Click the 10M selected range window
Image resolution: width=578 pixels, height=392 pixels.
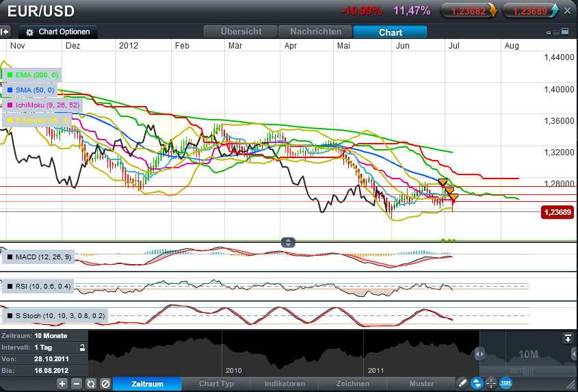(528, 354)
